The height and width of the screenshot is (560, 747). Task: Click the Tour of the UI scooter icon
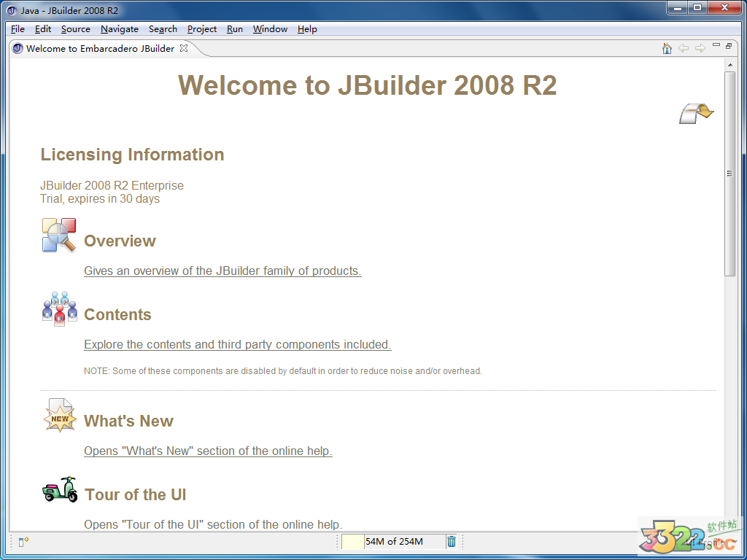(x=60, y=489)
